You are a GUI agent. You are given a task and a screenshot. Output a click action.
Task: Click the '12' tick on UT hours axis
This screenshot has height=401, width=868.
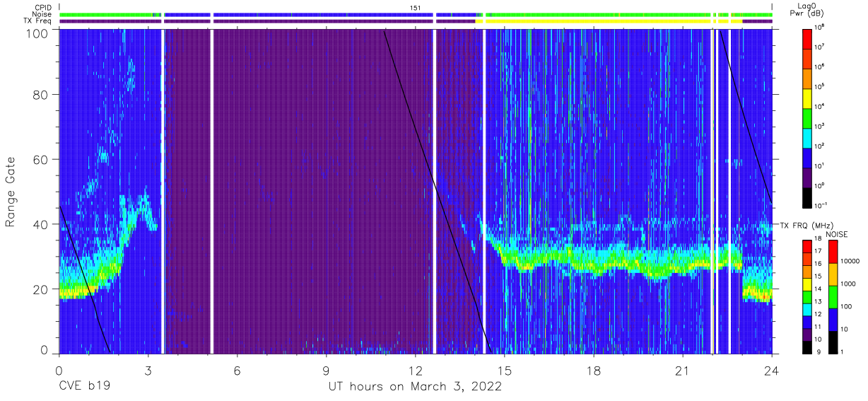point(416,370)
